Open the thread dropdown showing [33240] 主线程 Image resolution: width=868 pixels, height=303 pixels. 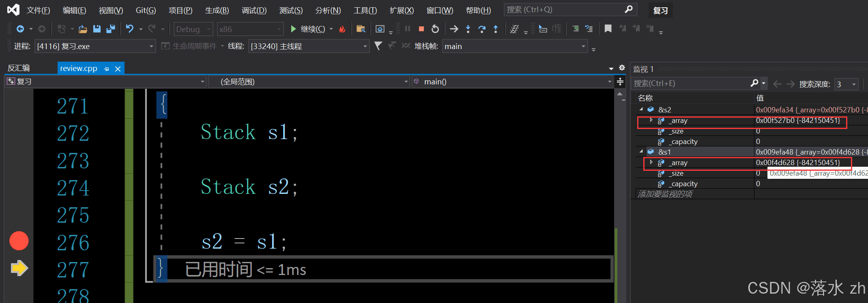coord(309,46)
